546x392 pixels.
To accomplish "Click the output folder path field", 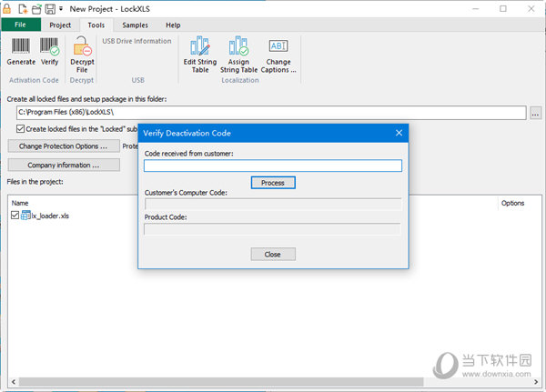I will 271,113.
